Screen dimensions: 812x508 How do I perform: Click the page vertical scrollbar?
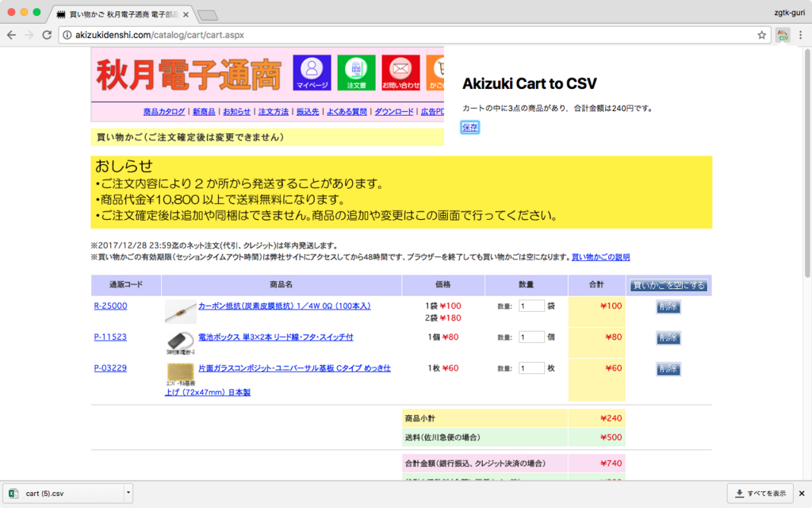click(x=806, y=164)
